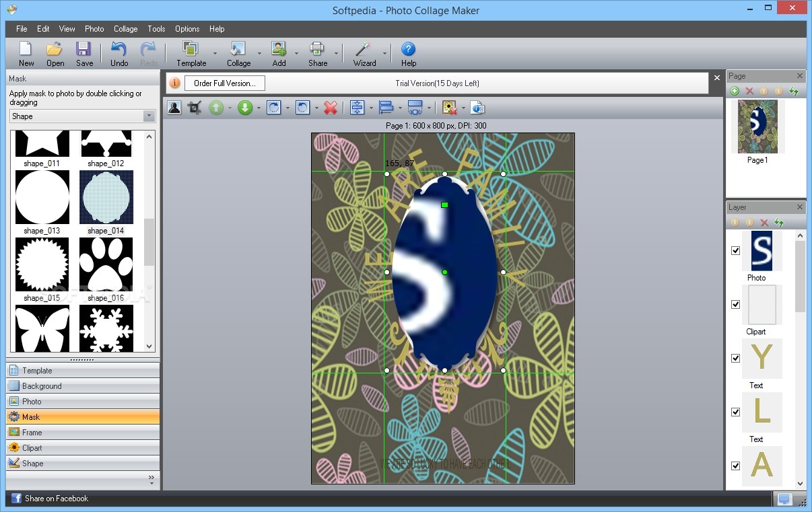The height and width of the screenshot is (512, 812).
Task: Click the Facebook share icon
Action: click(x=16, y=499)
